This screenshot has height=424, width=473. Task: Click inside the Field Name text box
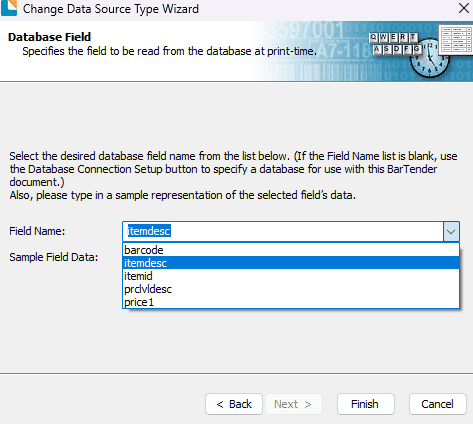(283, 231)
